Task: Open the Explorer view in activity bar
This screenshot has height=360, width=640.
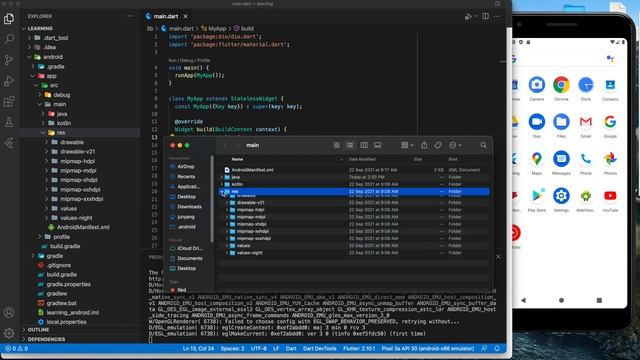Action: 9,19
